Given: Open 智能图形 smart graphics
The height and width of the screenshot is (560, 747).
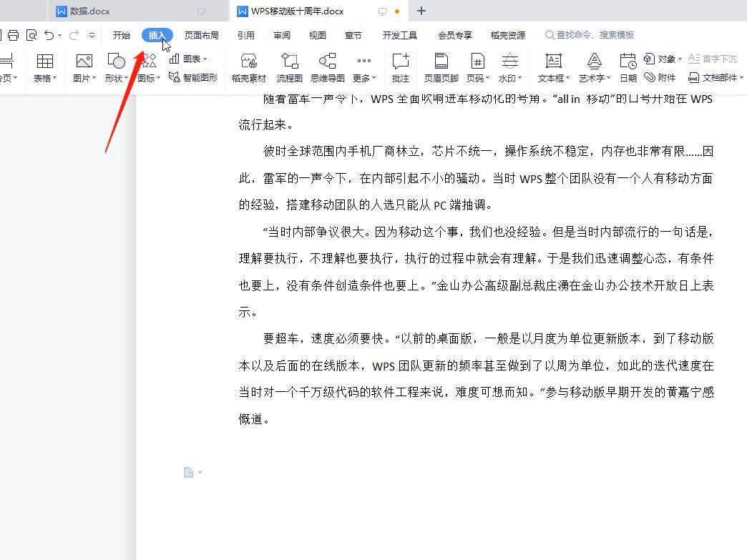Looking at the screenshot, I should click(x=193, y=77).
